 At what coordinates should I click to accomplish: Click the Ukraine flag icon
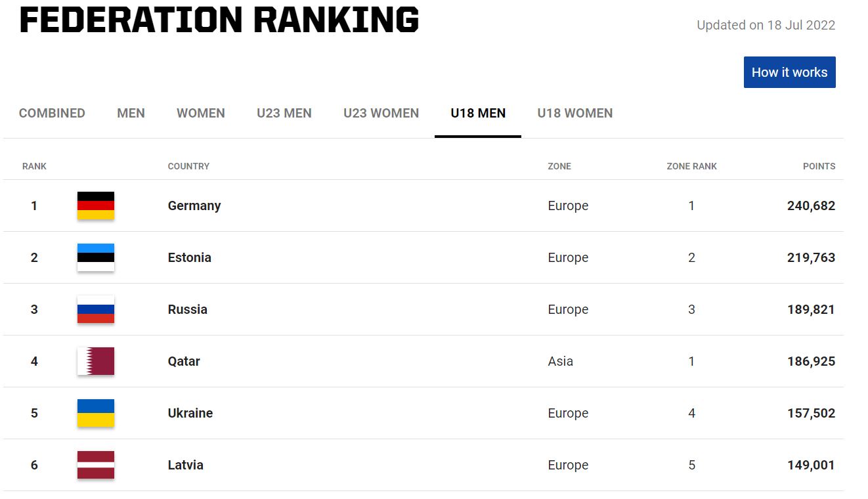pos(96,413)
